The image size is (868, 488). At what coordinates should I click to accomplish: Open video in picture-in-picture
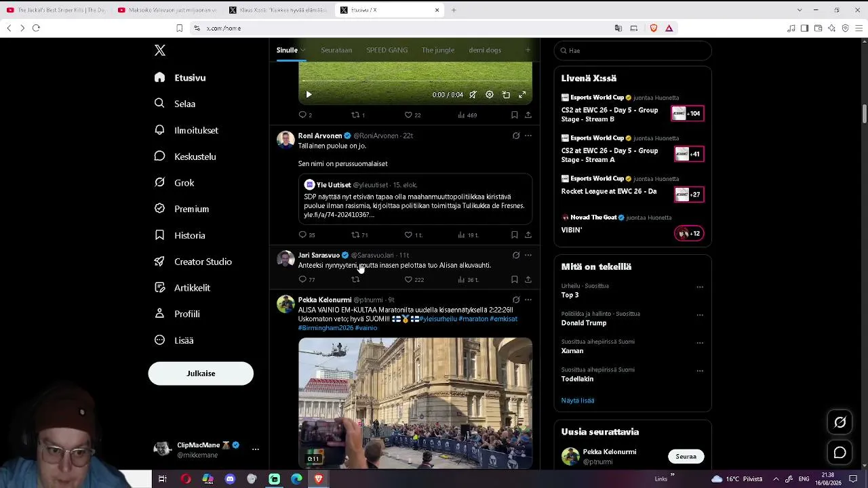(506, 95)
